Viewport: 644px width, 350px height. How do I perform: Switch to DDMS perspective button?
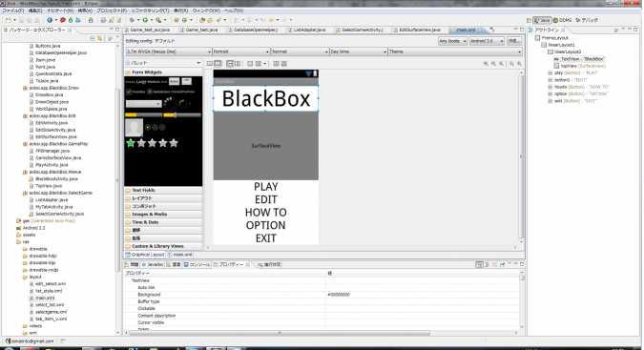pyautogui.click(x=562, y=20)
